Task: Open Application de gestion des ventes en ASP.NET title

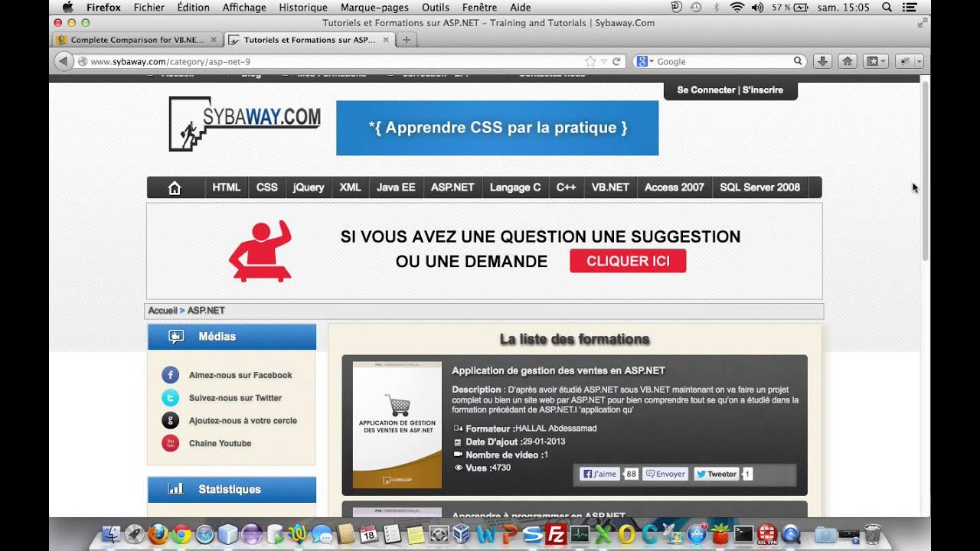Action: (x=558, y=370)
